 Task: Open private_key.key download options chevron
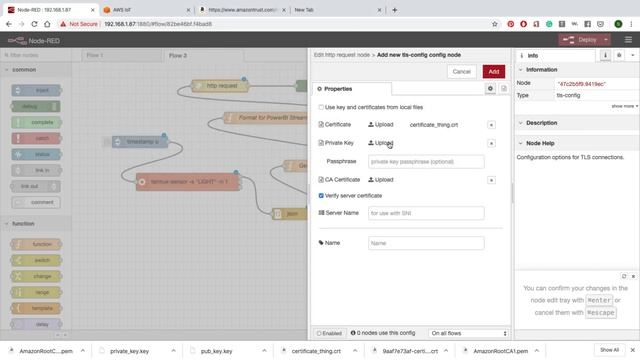pyautogui.click(x=173, y=351)
